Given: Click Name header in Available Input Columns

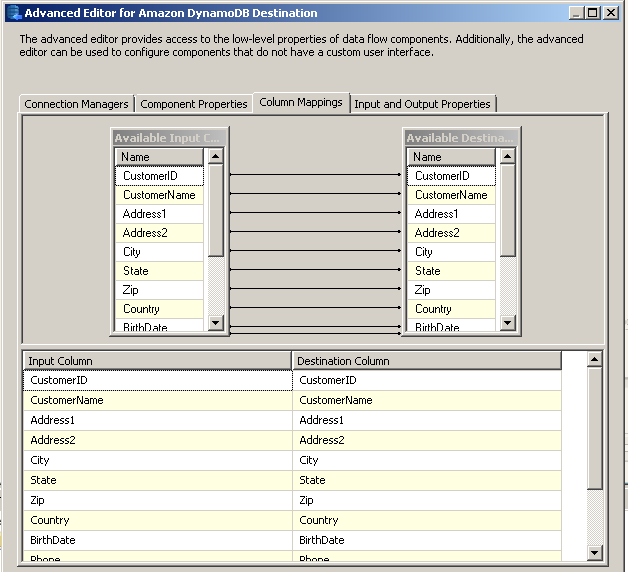Looking at the screenshot, I should pos(159,157).
